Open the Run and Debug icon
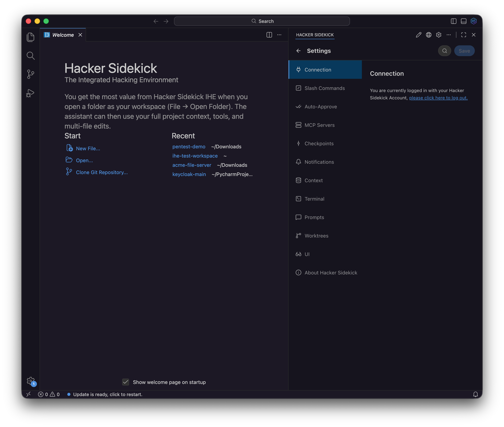Viewport: 504px width, 427px height. 31,93
